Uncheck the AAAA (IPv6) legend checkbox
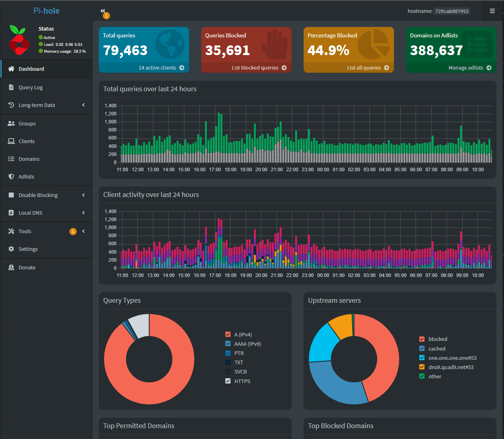 click(228, 344)
